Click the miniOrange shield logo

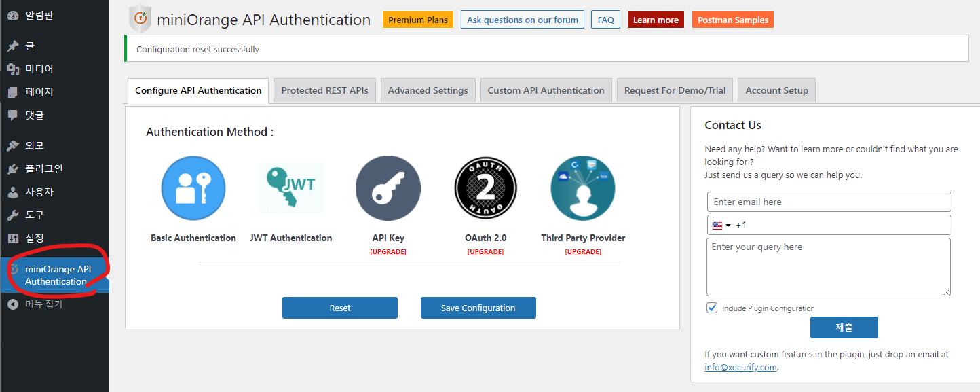click(x=140, y=19)
